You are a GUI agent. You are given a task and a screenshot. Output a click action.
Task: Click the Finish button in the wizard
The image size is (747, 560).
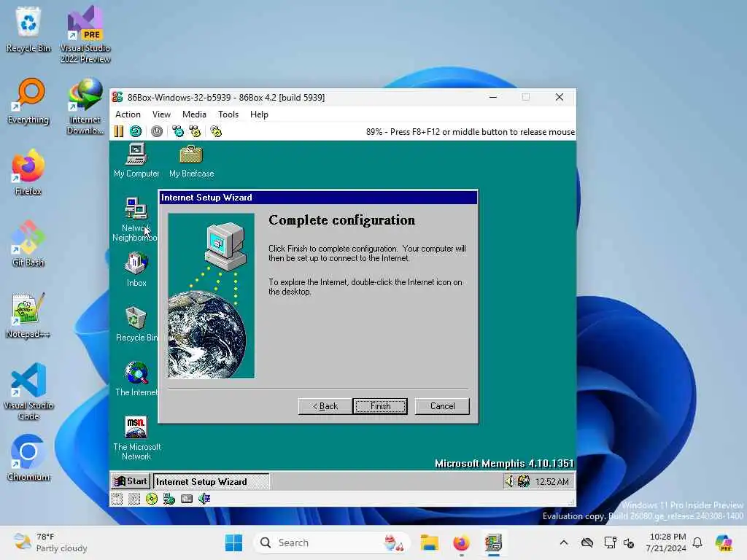pos(380,406)
